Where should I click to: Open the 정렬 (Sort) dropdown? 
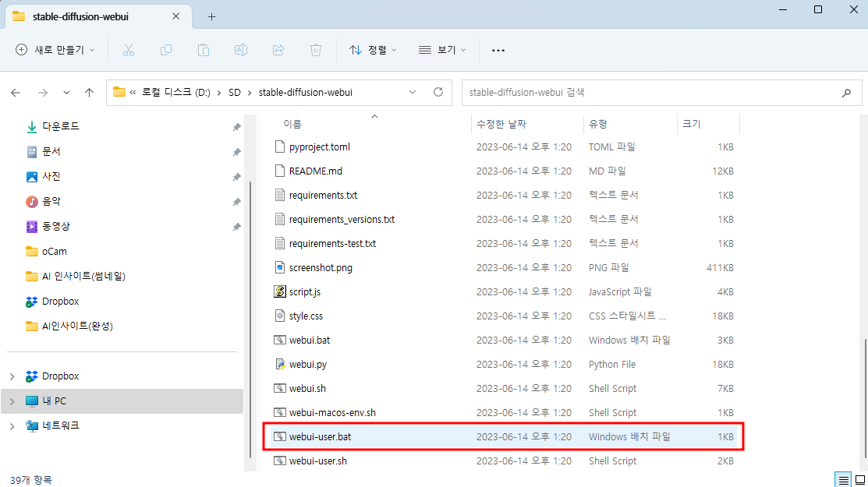tap(373, 50)
